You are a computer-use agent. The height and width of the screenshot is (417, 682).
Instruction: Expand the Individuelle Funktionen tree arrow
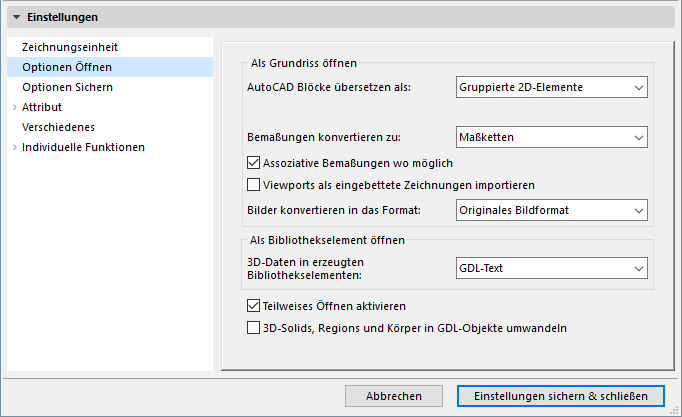(13, 147)
